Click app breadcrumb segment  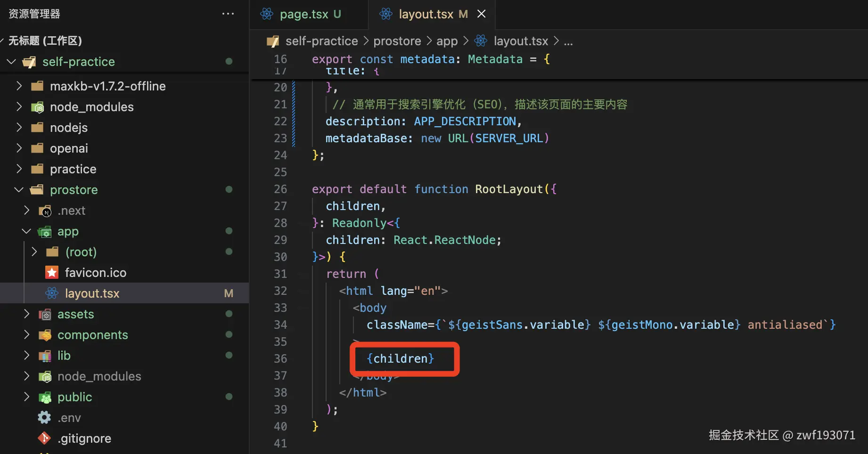[447, 41]
